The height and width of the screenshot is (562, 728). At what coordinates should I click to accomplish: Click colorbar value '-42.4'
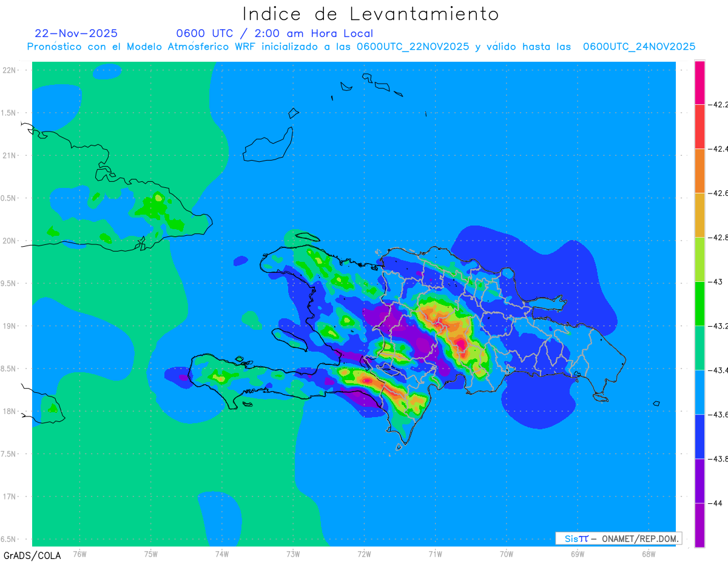tap(720, 149)
